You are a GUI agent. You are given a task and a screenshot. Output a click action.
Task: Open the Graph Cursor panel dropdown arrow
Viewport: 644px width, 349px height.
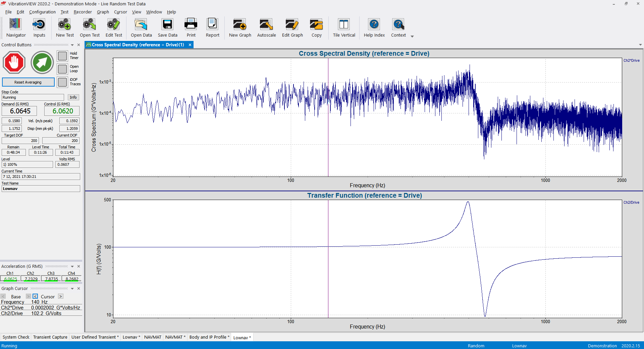tap(72, 289)
